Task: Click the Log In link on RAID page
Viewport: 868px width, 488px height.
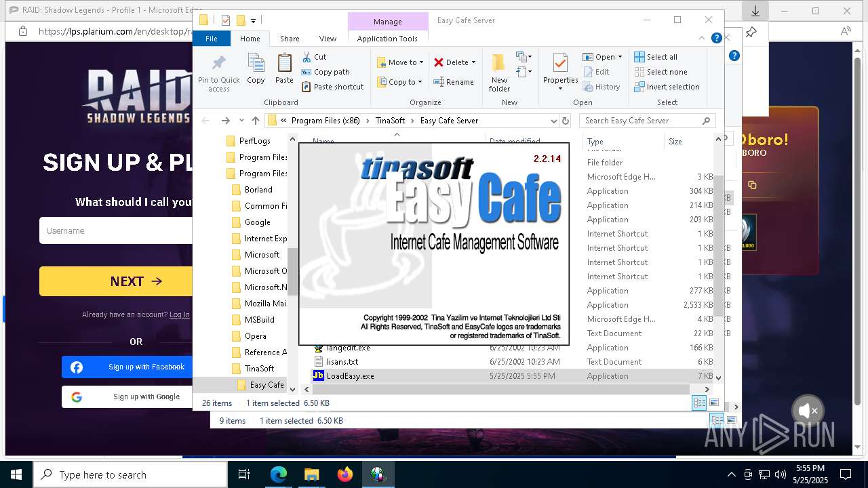Action: pos(180,314)
